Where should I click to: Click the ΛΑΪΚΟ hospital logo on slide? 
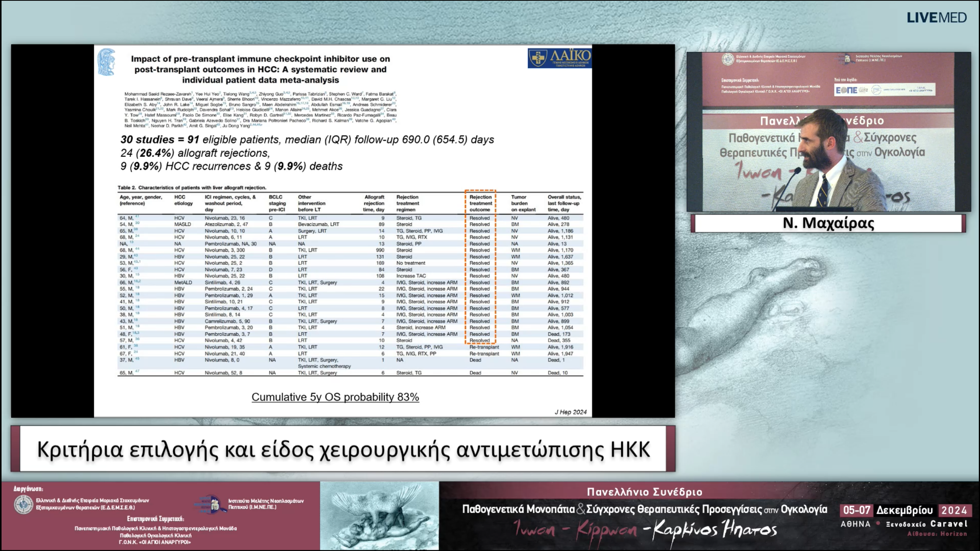[x=559, y=58]
